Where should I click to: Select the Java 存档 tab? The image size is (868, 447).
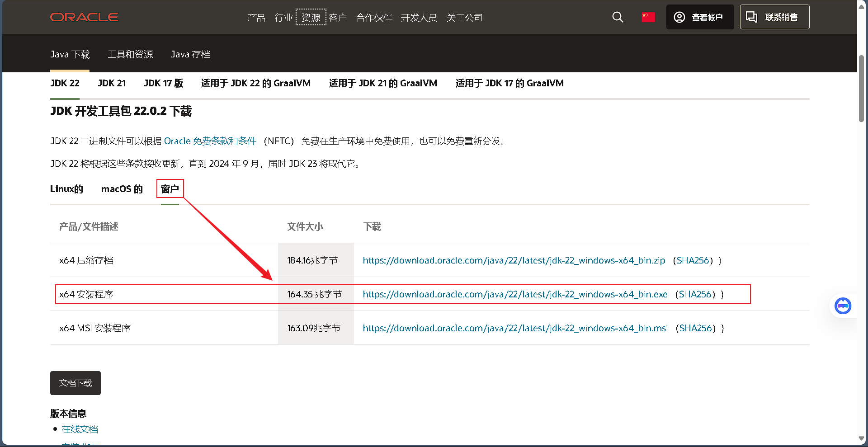[191, 54]
